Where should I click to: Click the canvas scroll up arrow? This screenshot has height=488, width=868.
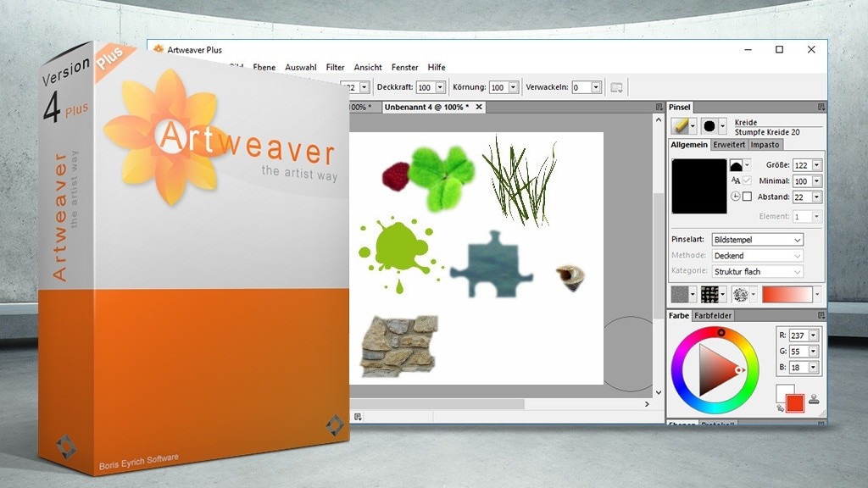click(x=659, y=119)
